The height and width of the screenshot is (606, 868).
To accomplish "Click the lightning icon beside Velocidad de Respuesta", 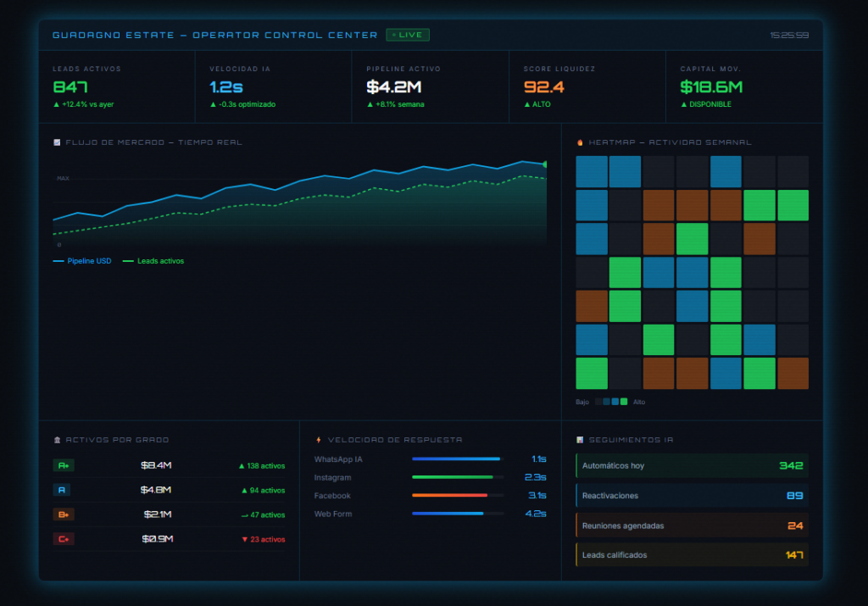I will click(319, 440).
